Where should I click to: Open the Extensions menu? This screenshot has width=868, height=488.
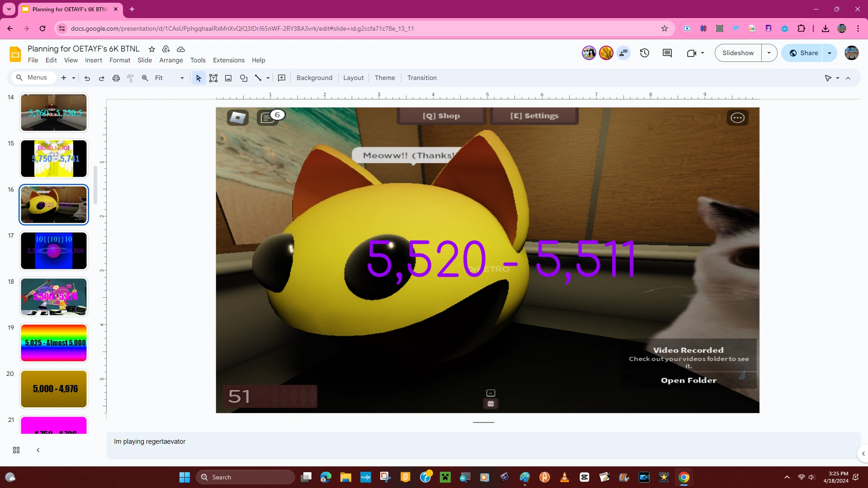click(x=228, y=60)
